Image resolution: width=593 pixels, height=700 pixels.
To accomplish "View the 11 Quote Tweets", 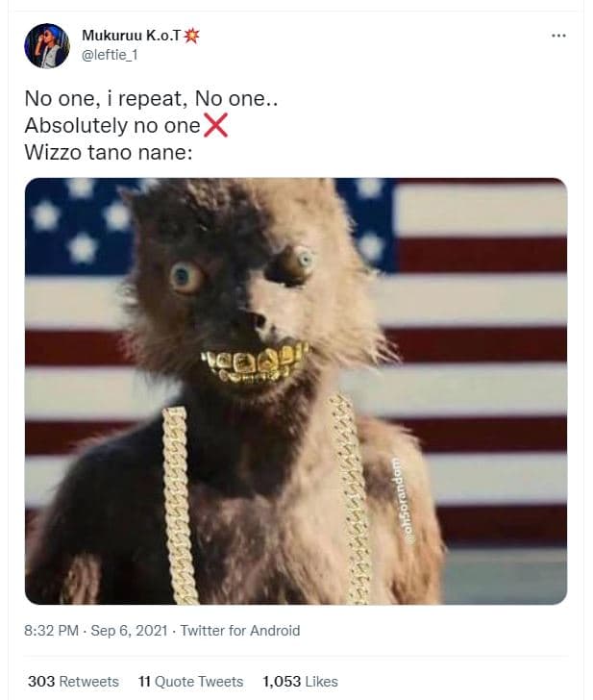I will (190, 682).
